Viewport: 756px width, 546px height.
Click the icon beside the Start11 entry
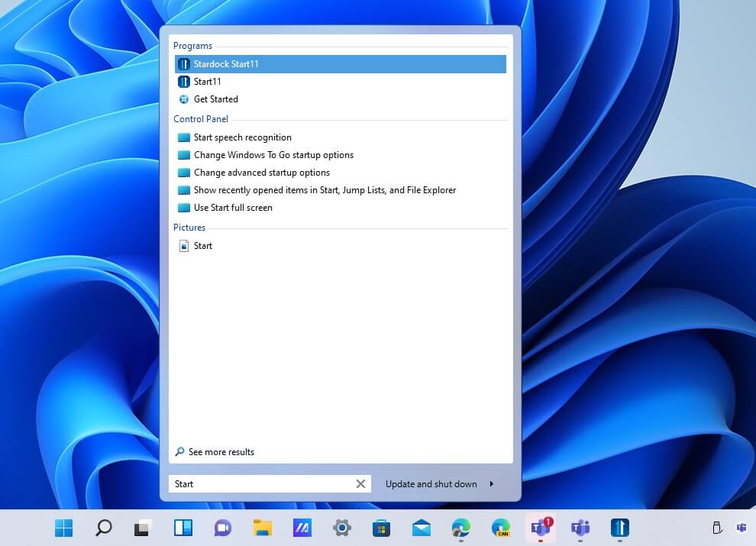tap(184, 82)
